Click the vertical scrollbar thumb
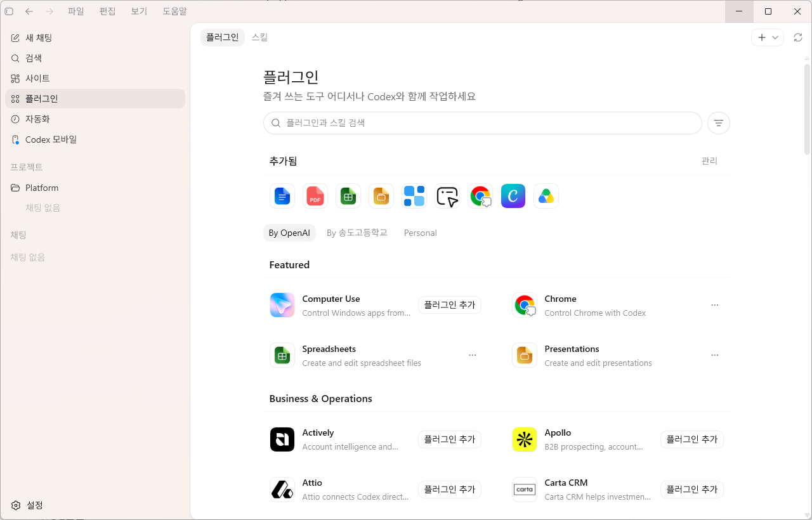Viewport: 812px width, 520px height. coord(807,108)
